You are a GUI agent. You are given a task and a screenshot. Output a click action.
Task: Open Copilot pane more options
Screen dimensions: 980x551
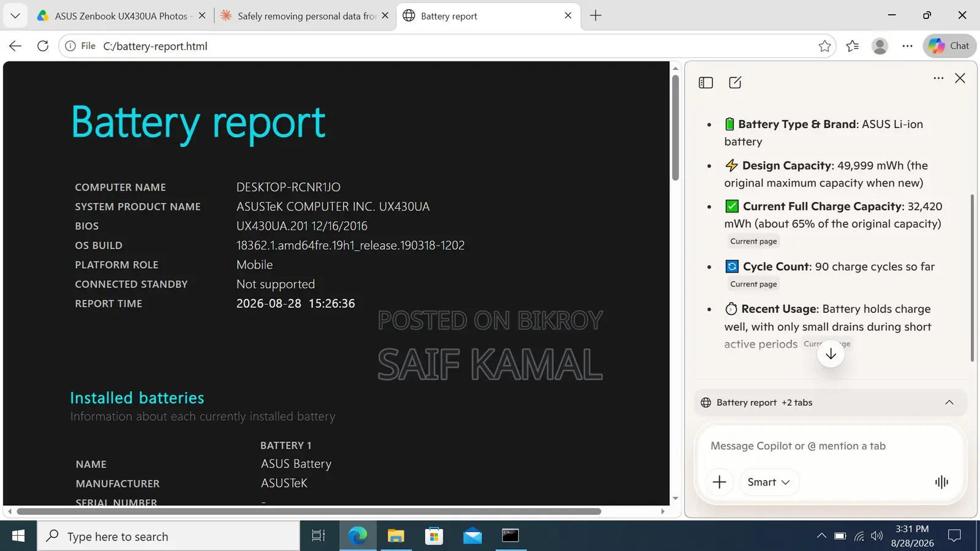click(938, 78)
